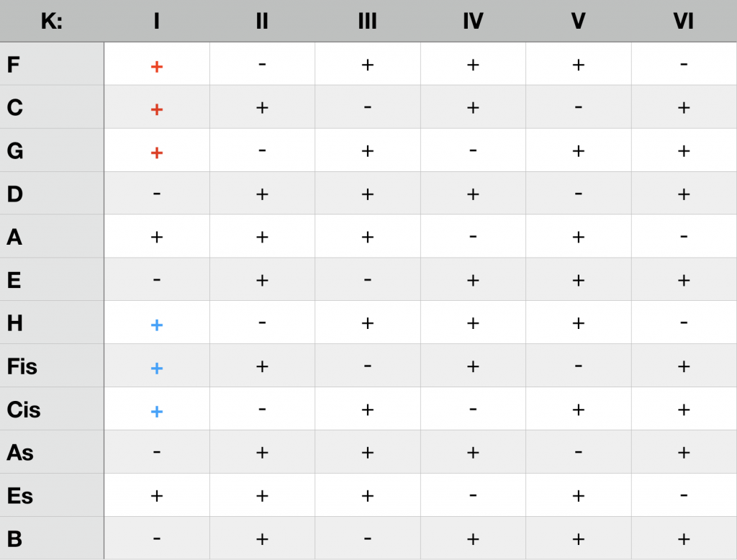Select the cell at row E, column III
Viewport: 737px width, 560px height.
tap(367, 280)
